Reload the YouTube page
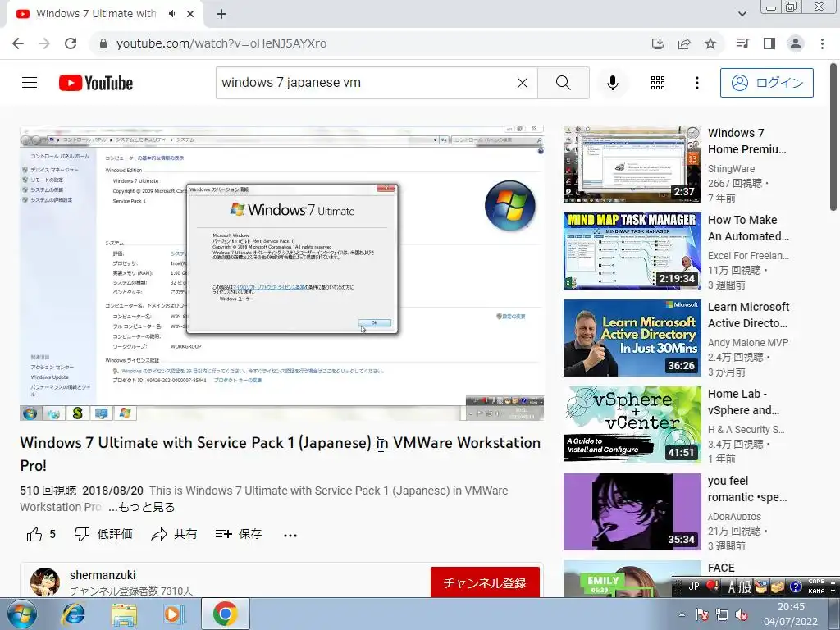The image size is (840, 630). (71, 43)
